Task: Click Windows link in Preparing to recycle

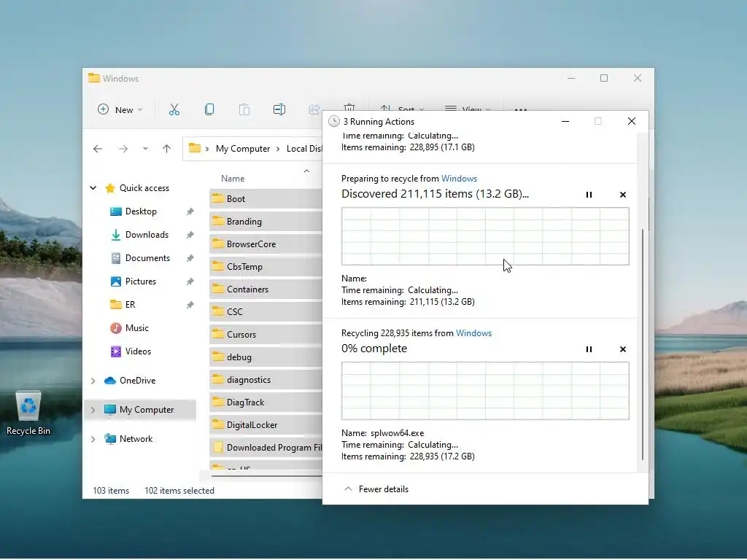Action: point(459,179)
